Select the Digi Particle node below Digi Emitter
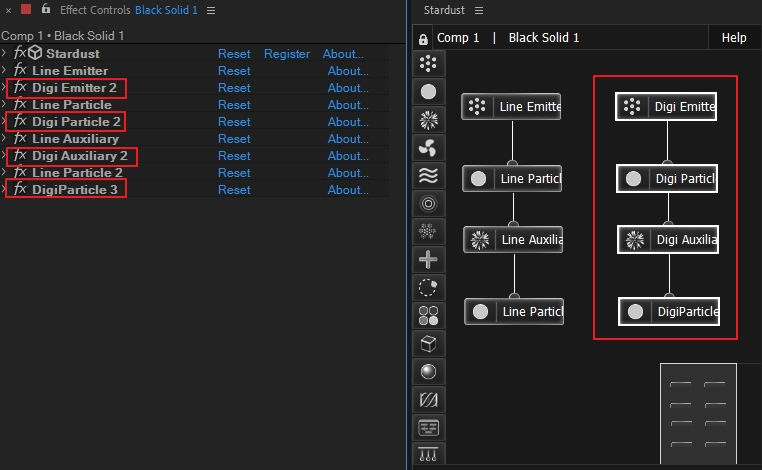Screen dimensions: 762x470 pos(667,178)
